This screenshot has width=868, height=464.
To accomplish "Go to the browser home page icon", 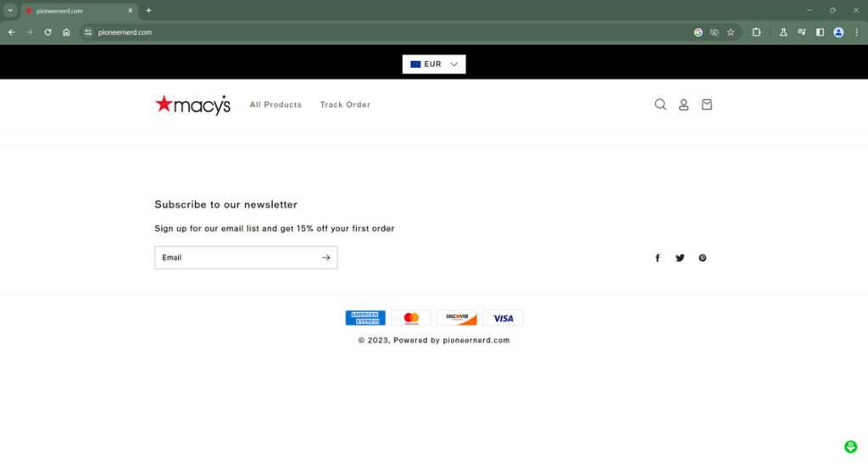I will click(x=66, y=32).
